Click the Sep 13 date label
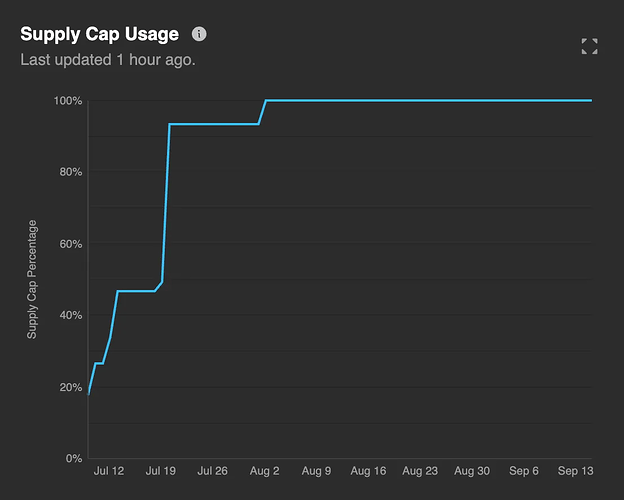Image resolution: width=624 pixels, height=500 pixels. (x=575, y=470)
